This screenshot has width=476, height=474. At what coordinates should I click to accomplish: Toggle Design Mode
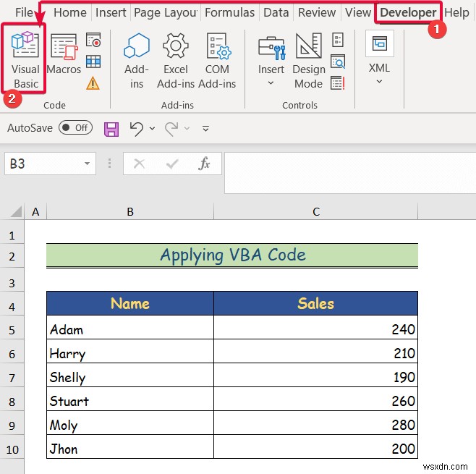[309, 61]
